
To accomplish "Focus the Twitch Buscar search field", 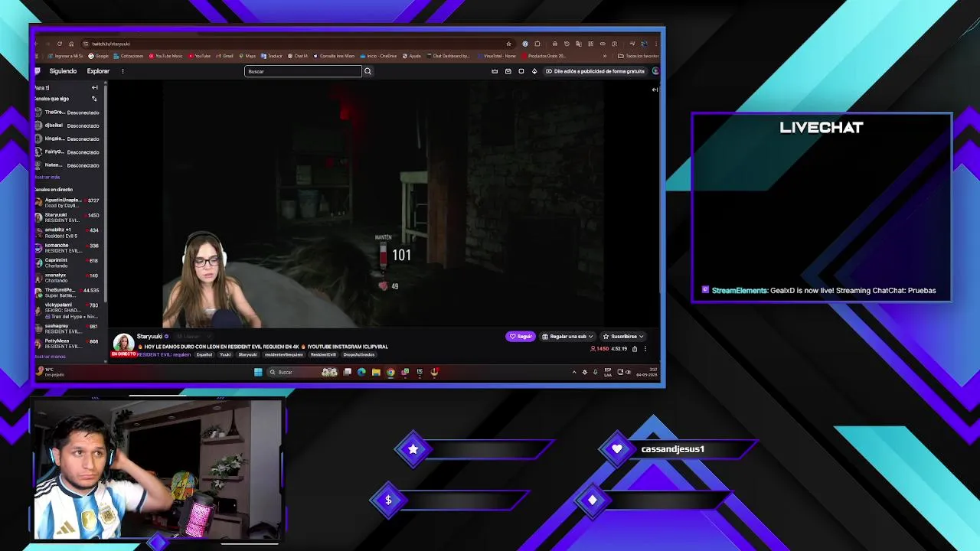I will pos(303,71).
